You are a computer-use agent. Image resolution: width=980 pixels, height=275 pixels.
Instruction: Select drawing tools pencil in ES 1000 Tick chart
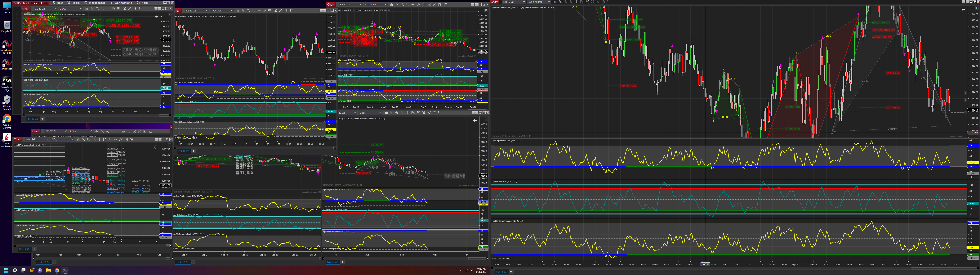243,11
